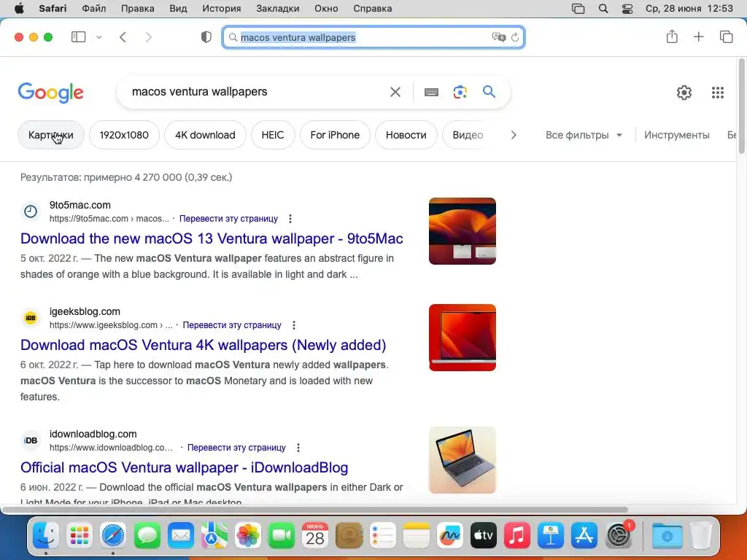Focus the Safari address bar field
747x560 pixels.
point(373,37)
